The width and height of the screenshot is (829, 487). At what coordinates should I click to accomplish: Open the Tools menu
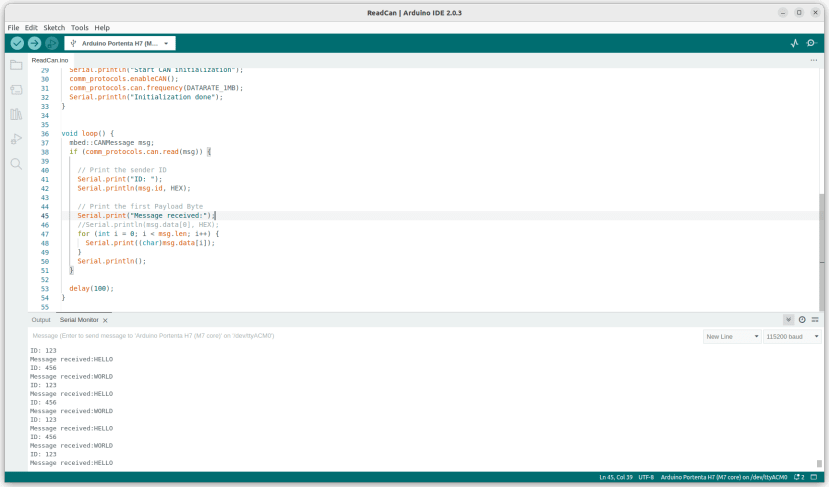(80, 27)
